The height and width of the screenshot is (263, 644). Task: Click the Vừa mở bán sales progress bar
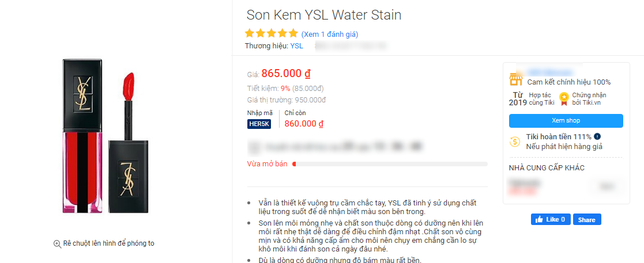[x=390, y=164]
